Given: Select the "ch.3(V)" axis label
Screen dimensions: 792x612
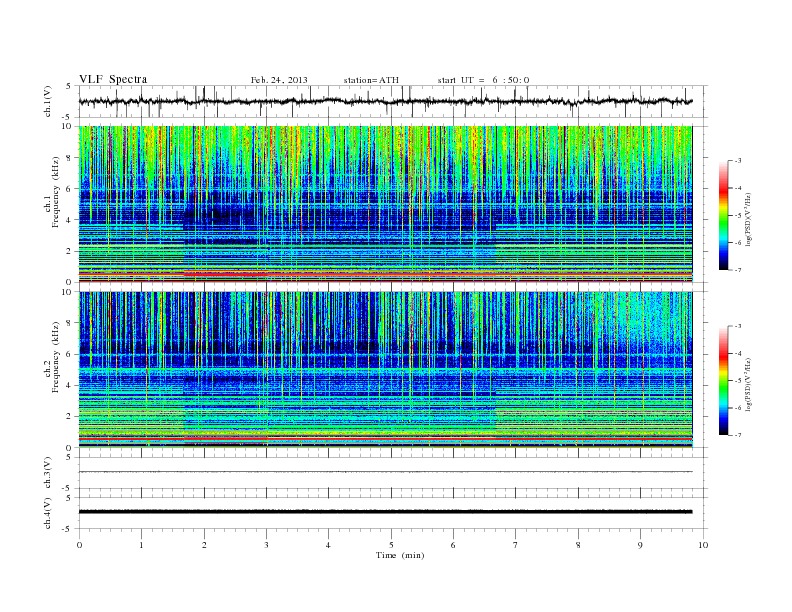Looking at the screenshot, I should coord(48,473).
